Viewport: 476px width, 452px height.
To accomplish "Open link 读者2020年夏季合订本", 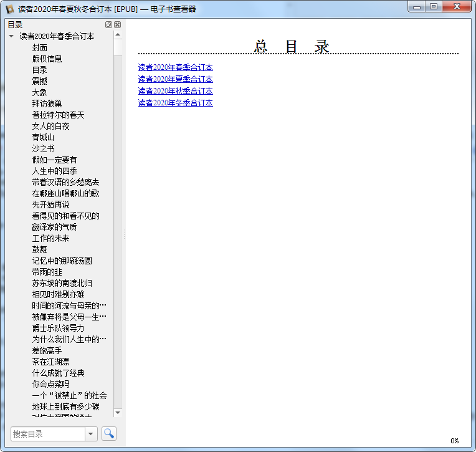I will 175,79.
